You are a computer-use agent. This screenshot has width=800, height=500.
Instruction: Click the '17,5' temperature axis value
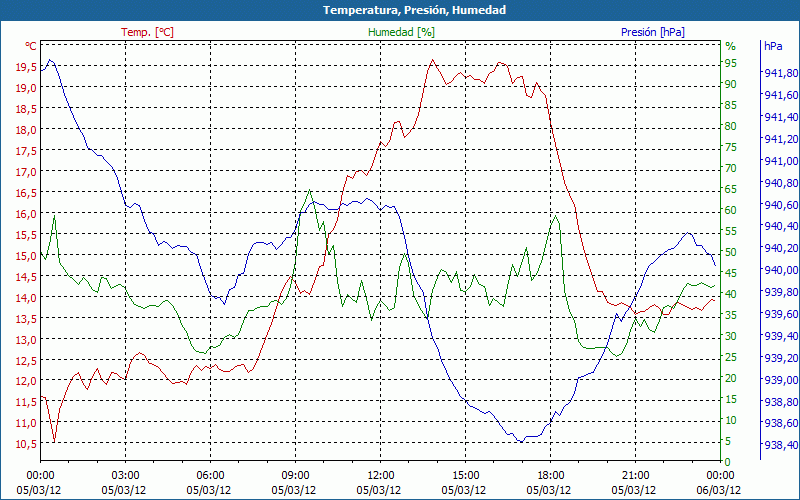tap(28, 151)
